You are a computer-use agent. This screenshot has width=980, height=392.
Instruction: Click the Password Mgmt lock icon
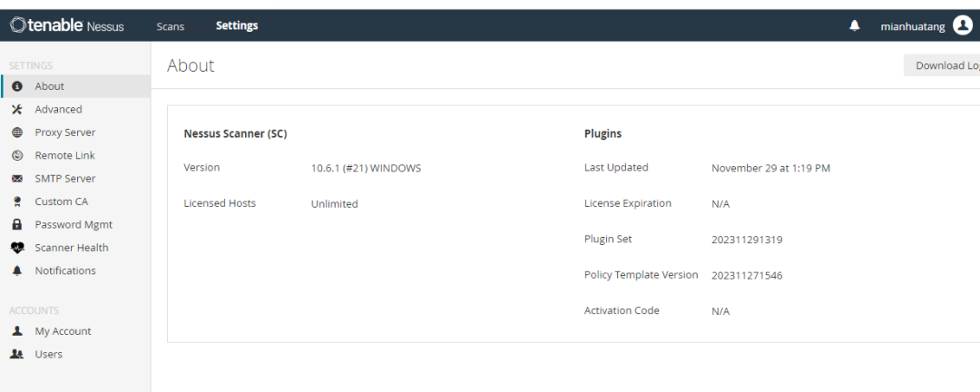coord(17,224)
